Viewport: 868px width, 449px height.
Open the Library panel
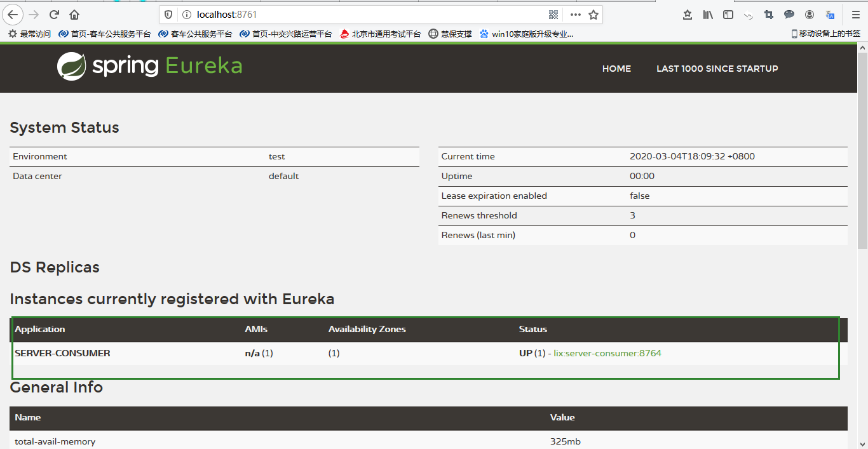coord(708,14)
